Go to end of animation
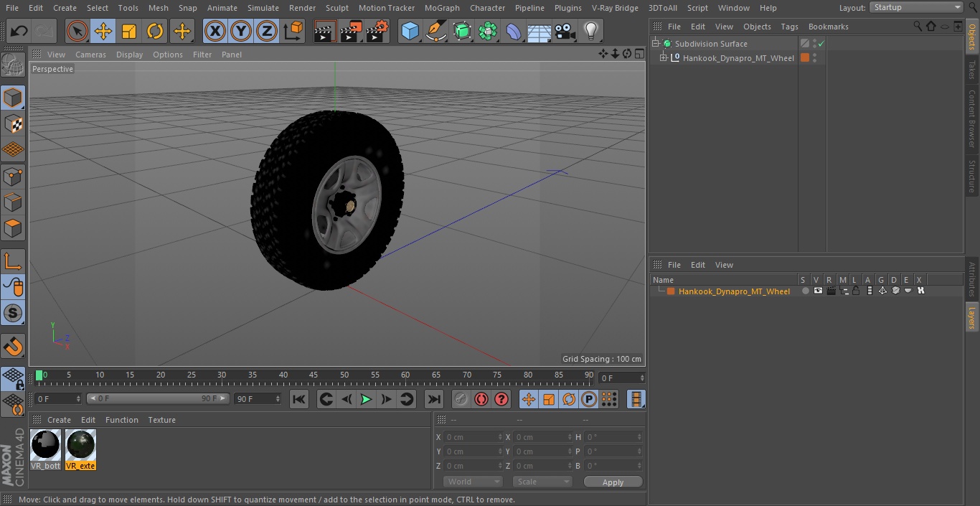The image size is (980, 506). (434, 399)
